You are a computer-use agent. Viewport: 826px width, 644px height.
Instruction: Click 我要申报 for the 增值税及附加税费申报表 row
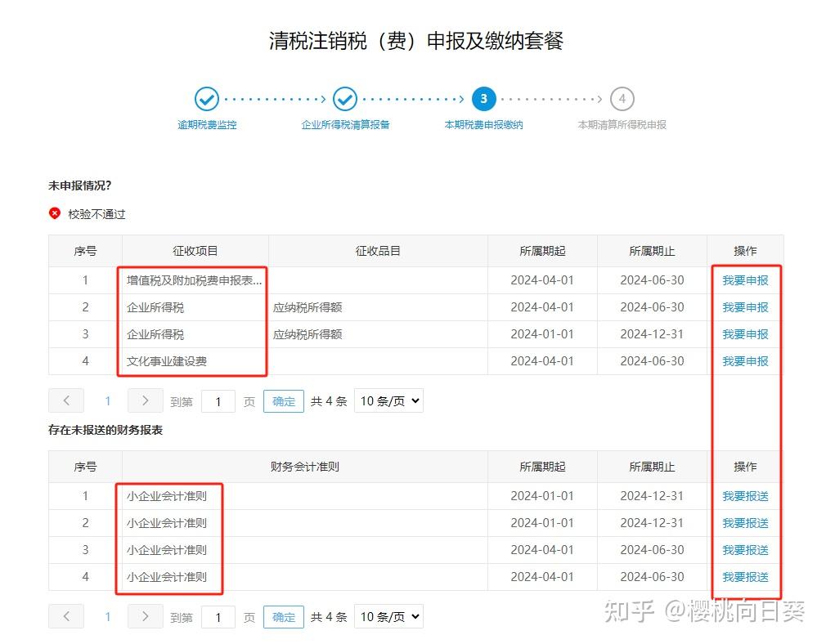point(745,280)
